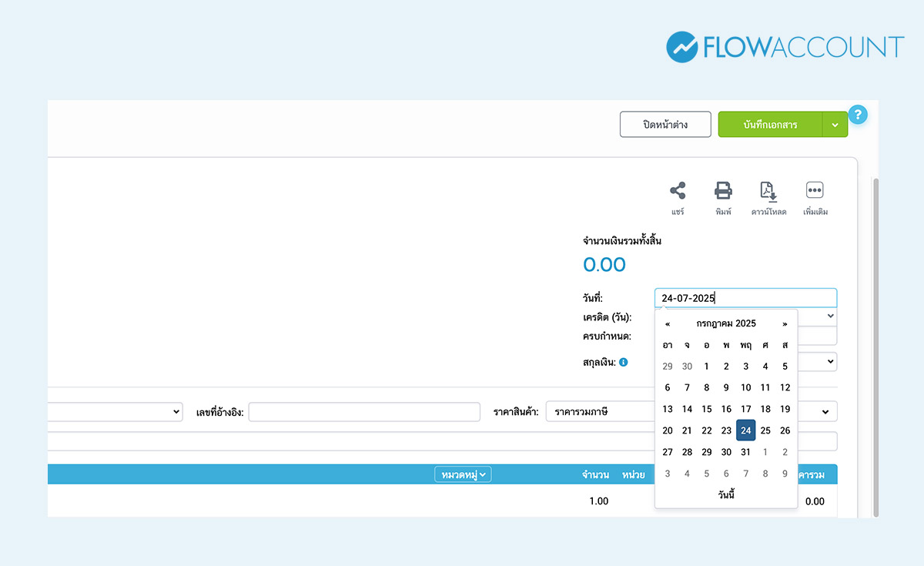The width and height of the screenshot is (924, 566).
Task: Go to next month in calendar
Action: point(785,323)
